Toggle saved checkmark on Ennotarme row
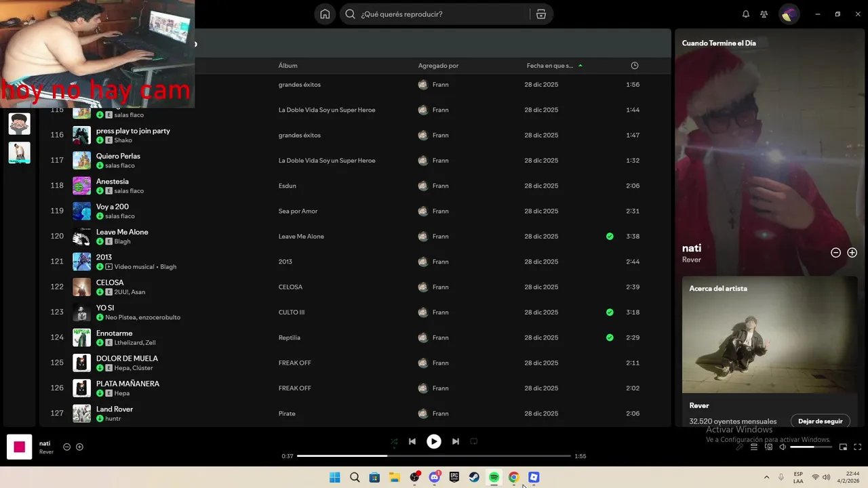Image resolution: width=868 pixels, height=488 pixels. (610, 338)
